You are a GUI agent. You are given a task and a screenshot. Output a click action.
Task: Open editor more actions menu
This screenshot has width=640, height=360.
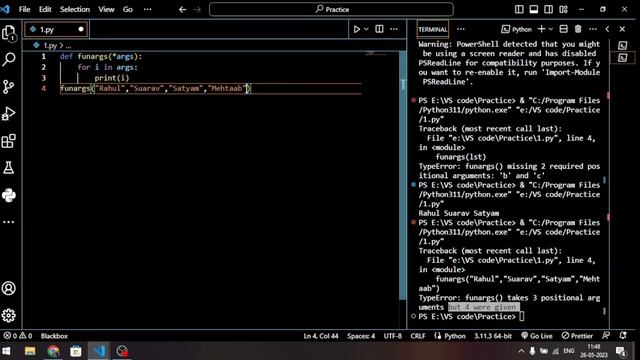pyautogui.click(x=394, y=29)
